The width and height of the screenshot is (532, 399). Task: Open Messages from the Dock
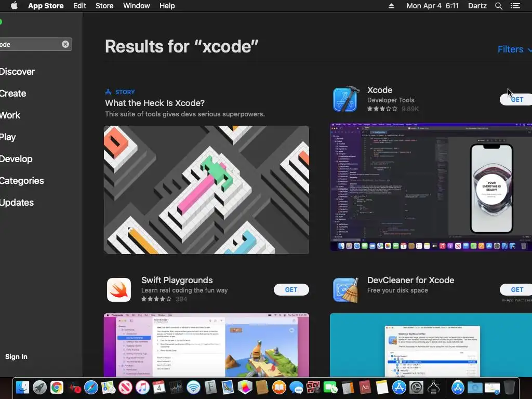296,387
